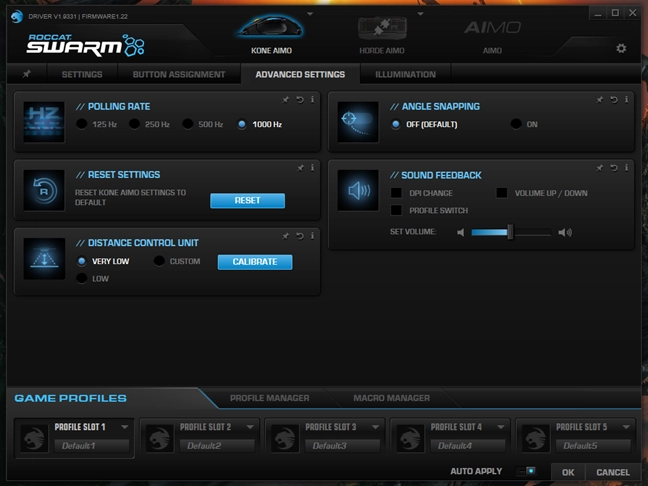This screenshot has height=486, width=648.
Task: Open Profile Slot 4 dropdown arrow
Action: (x=500, y=427)
